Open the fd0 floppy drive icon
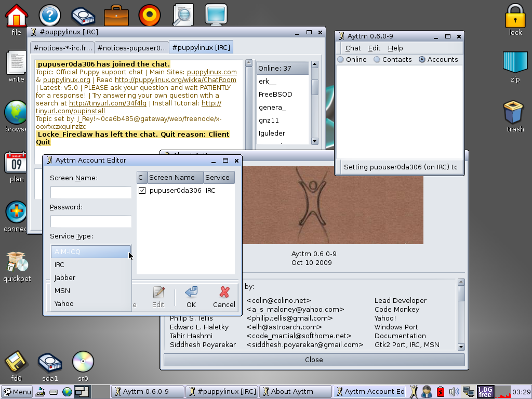This screenshot has height=399, width=532. coord(16,362)
